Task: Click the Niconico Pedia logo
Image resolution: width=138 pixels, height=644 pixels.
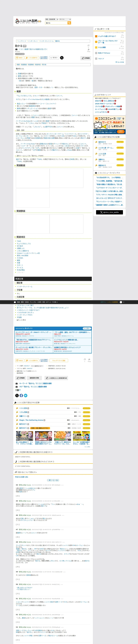Action: (28, 21)
